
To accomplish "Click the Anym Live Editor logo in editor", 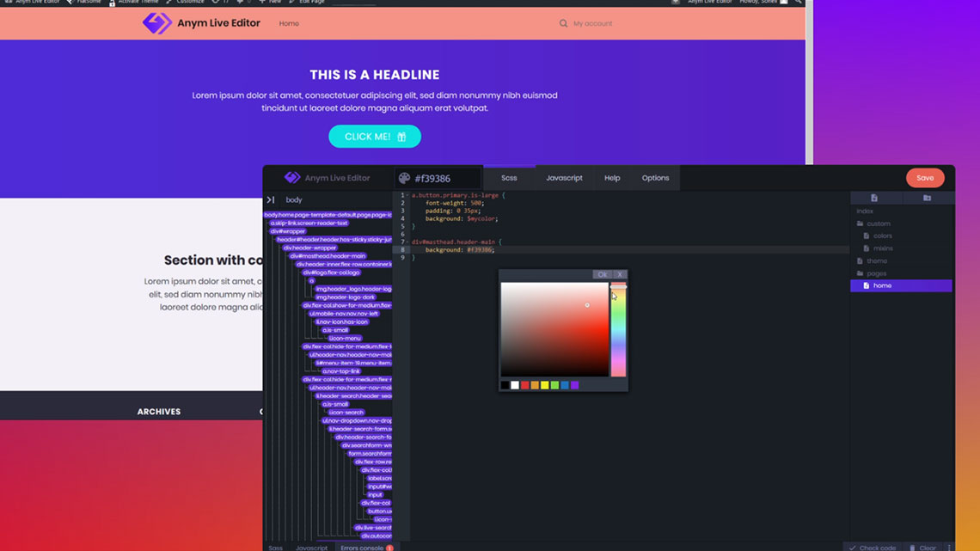I will click(x=292, y=178).
